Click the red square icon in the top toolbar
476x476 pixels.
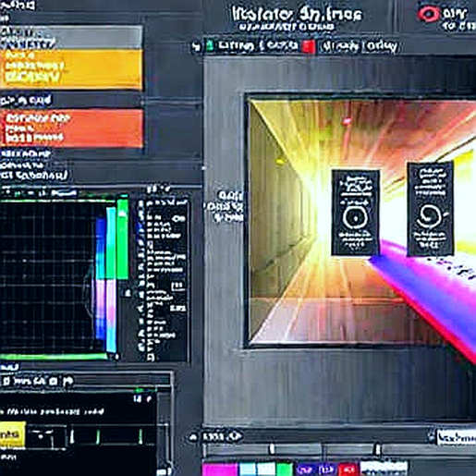coord(309,47)
